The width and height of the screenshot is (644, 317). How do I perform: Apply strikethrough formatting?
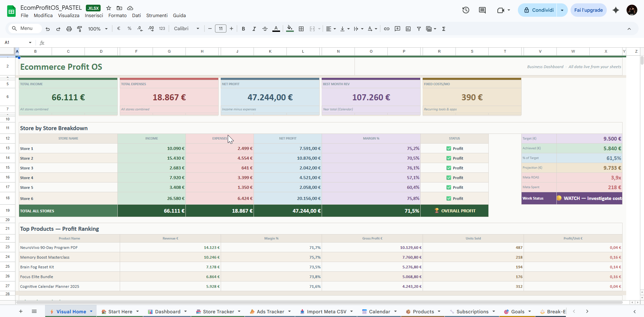265,29
